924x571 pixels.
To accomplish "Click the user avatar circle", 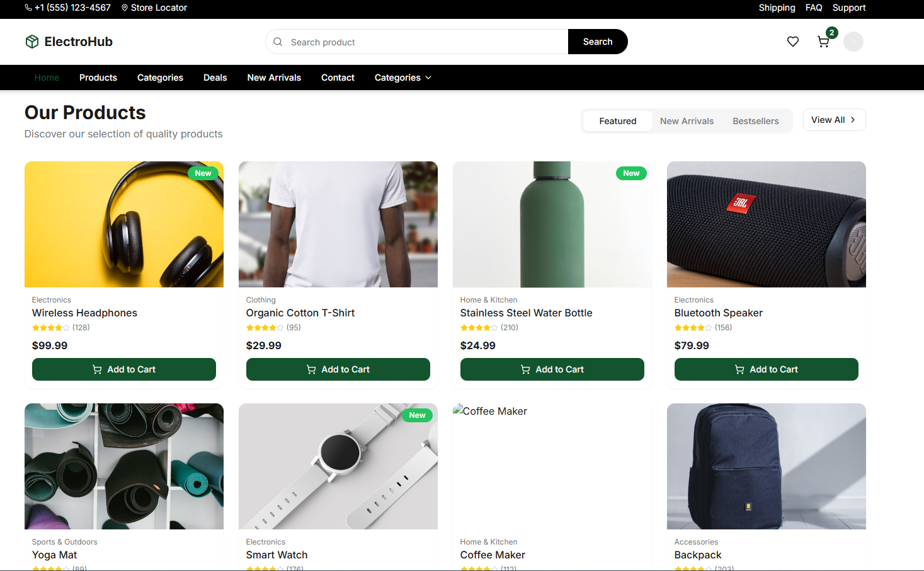I will (853, 42).
